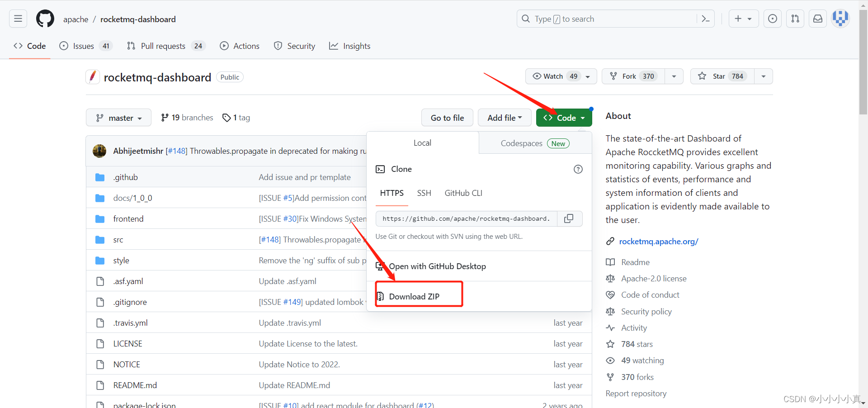
Task: Open the Security tab
Action: (294, 46)
